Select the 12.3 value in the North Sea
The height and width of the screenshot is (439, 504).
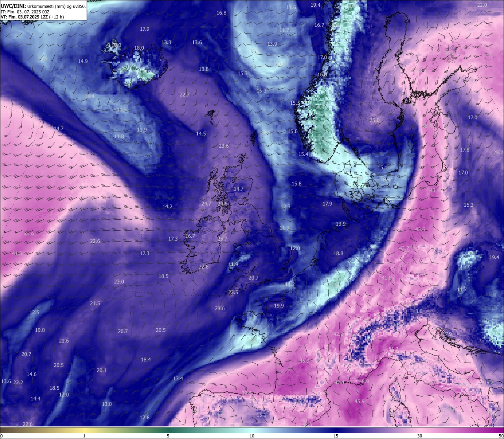(285, 206)
